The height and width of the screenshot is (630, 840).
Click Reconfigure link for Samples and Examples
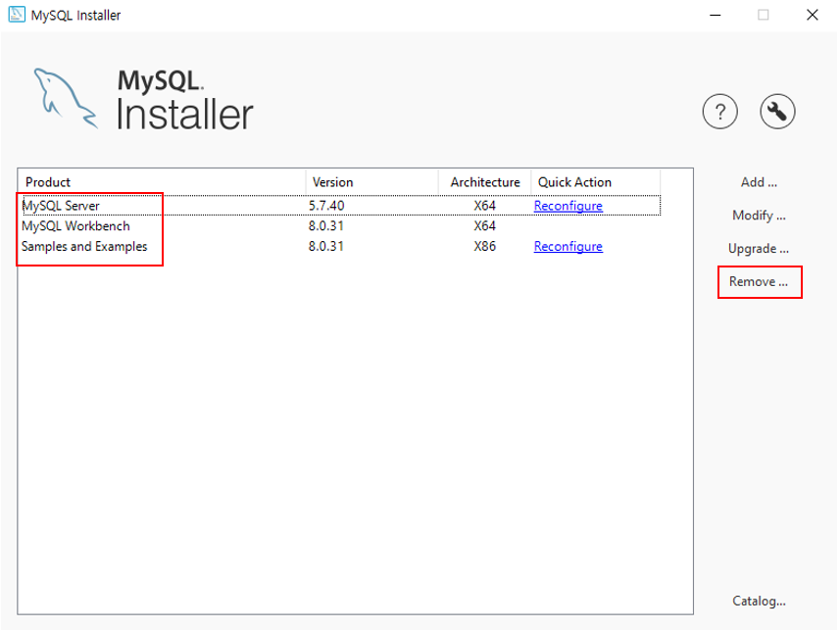[x=568, y=247]
